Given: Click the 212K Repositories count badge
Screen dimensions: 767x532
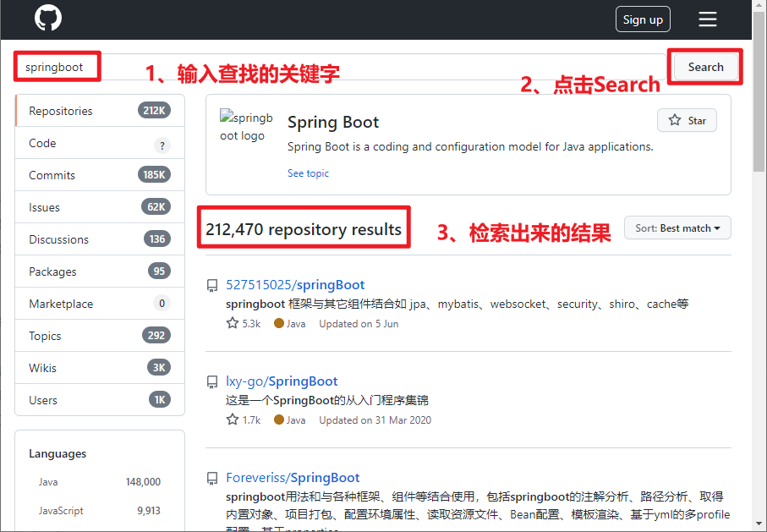Looking at the screenshot, I should (154, 110).
